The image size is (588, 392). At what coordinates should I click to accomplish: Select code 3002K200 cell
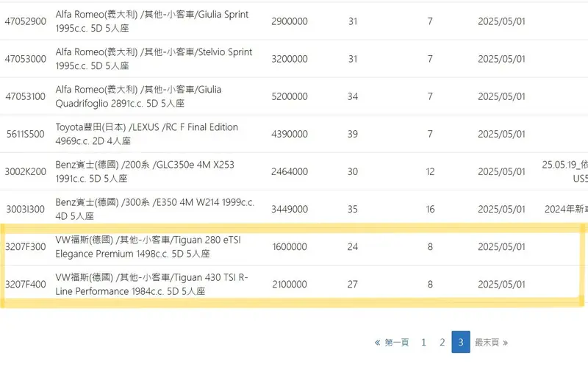(26, 171)
